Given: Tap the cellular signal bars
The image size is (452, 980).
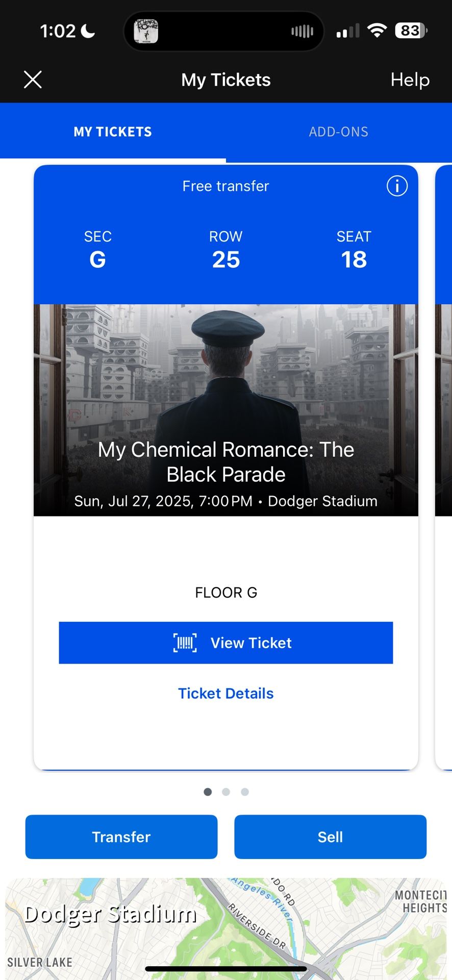Looking at the screenshot, I should (x=348, y=32).
